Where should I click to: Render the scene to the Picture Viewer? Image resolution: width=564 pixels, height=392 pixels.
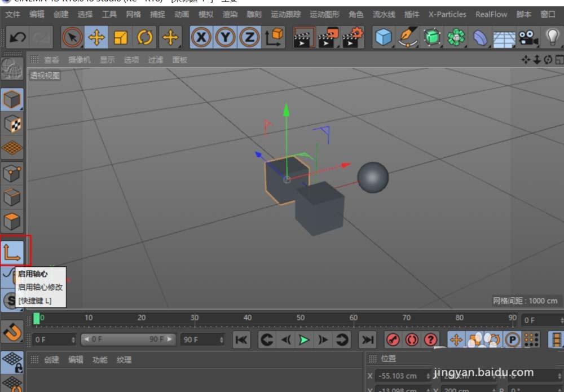click(x=328, y=37)
